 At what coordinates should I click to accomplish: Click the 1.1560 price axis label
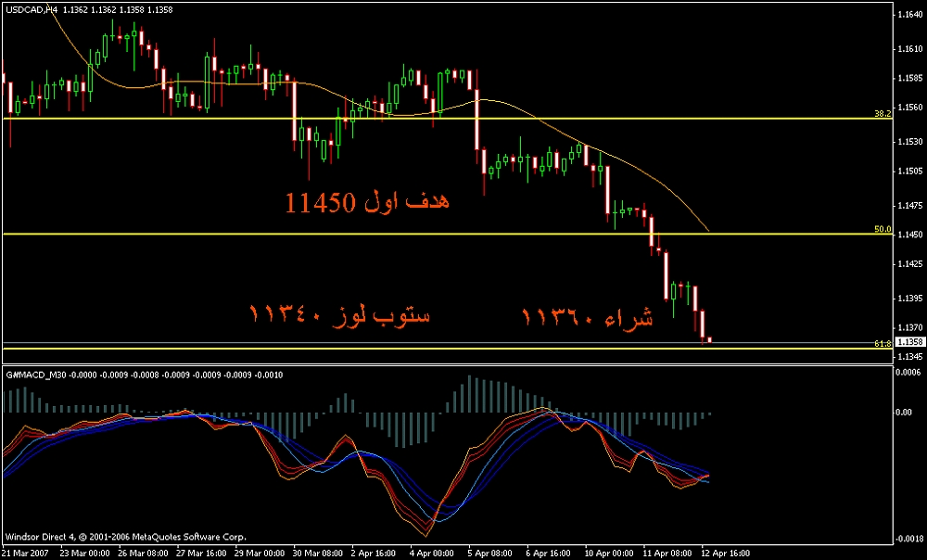click(x=909, y=108)
